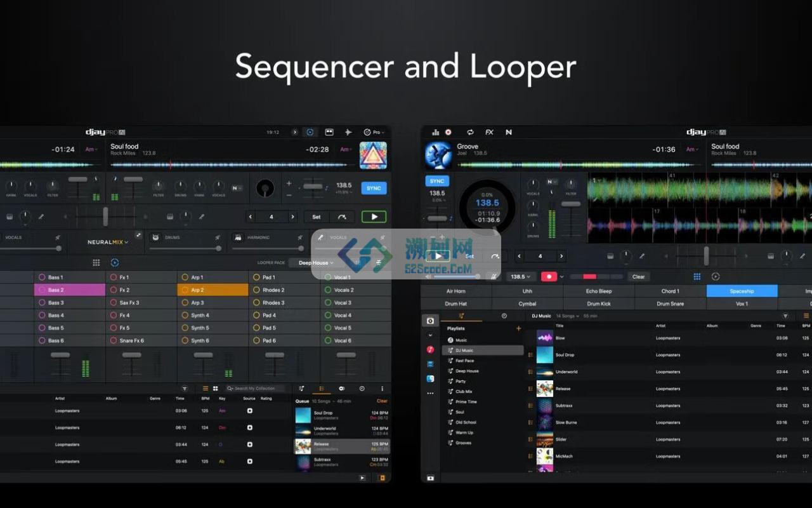
Task: Select the DJ Music playlist
Action: point(483,350)
